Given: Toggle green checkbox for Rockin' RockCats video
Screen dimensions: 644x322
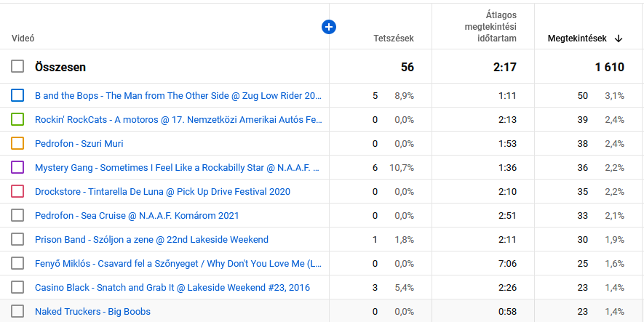Looking at the screenshot, I should coord(17,119).
